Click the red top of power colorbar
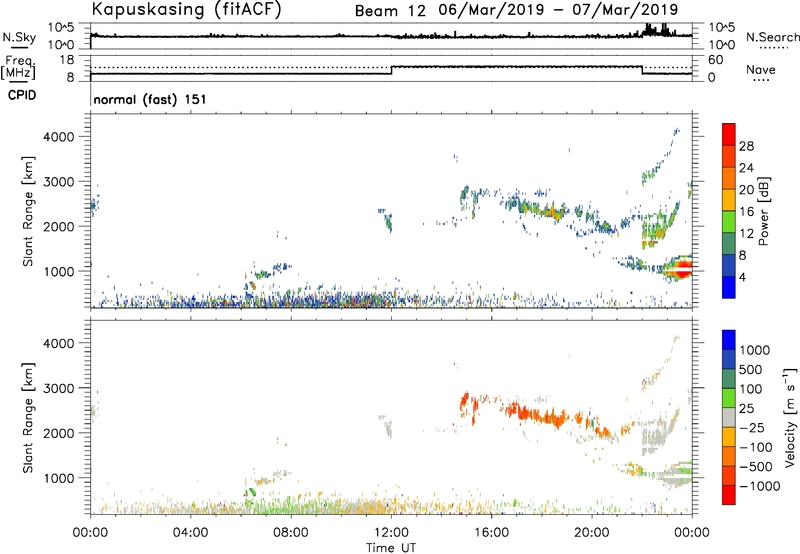The image size is (800, 554). point(729,134)
